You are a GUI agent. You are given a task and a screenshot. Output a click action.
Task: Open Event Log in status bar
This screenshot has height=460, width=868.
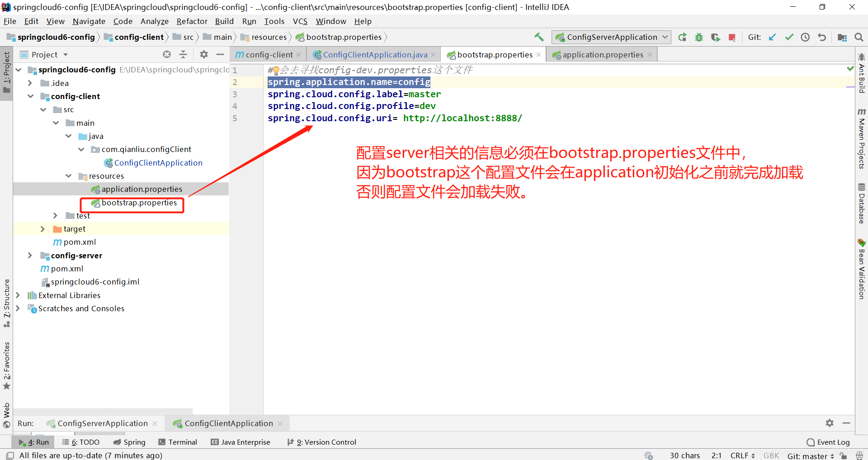tap(828, 442)
